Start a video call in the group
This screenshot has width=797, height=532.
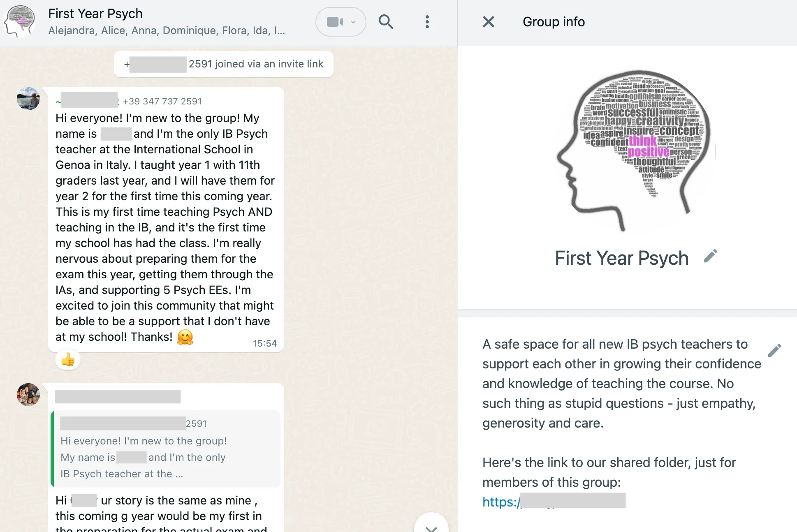tap(334, 22)
